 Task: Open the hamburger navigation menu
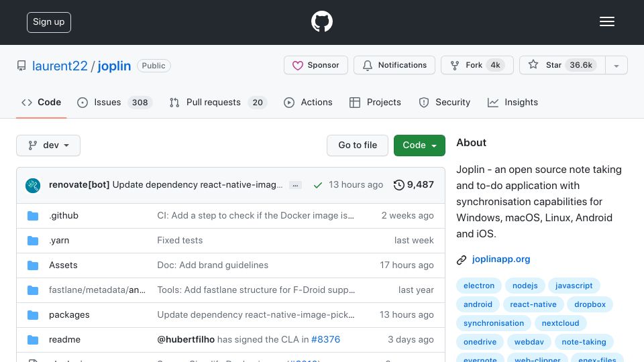606,21
